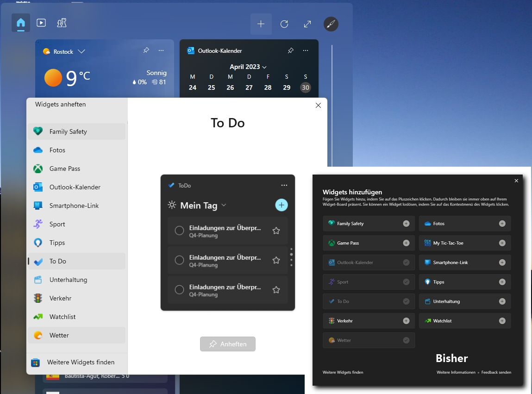
Task: Add Verkehr via its plus in Widgets hinzufügen
Action: (x=406, y=321)
